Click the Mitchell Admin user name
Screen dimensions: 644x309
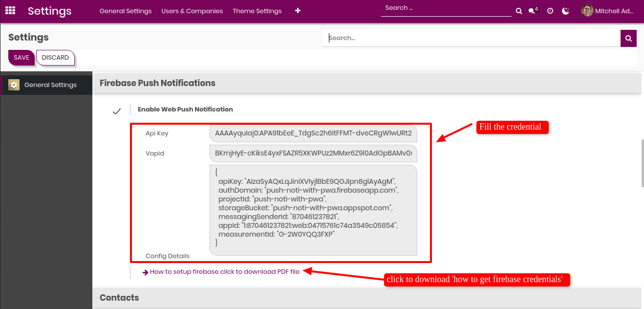(x=614, y=11)
